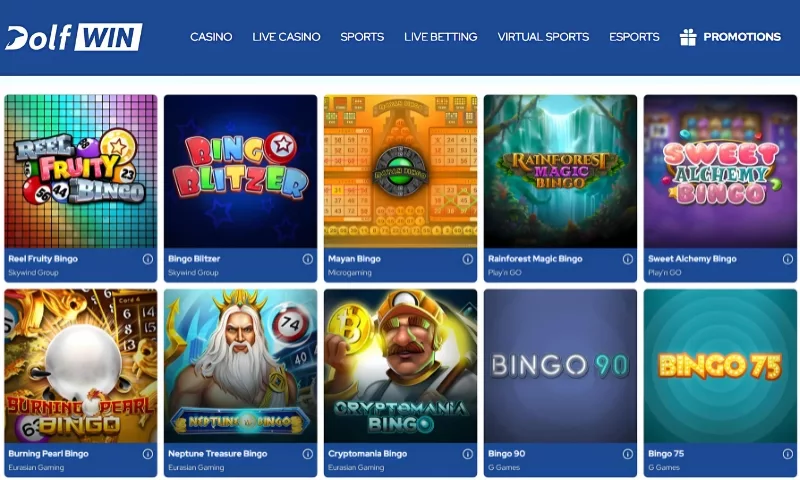Open info icon for Cryptomania Bingo
The image size is (800, 480).
(x=467, y=454)
